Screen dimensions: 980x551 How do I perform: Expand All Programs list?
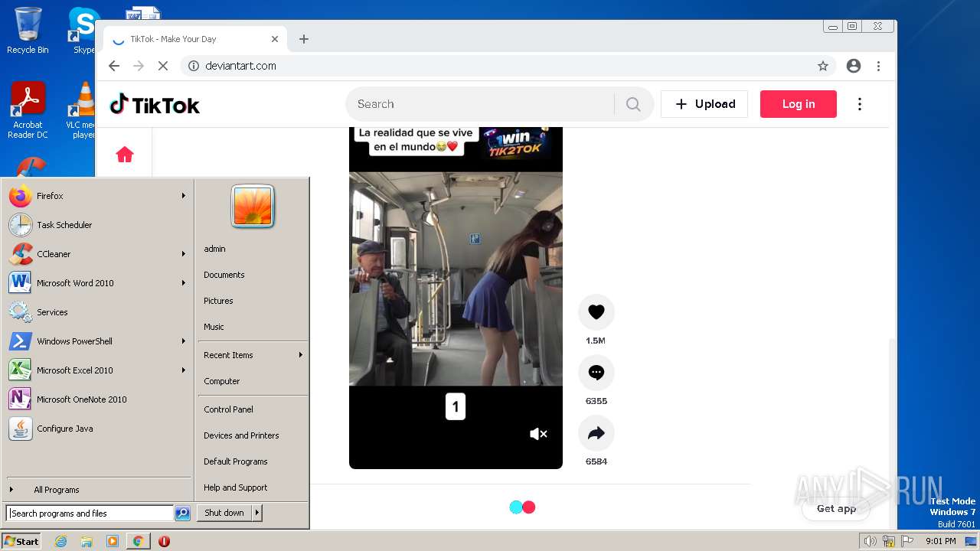(x=98, y=490)
